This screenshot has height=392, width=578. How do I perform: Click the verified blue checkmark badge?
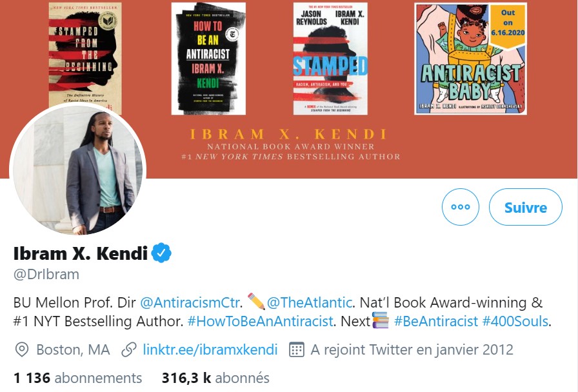pos(161,253)
